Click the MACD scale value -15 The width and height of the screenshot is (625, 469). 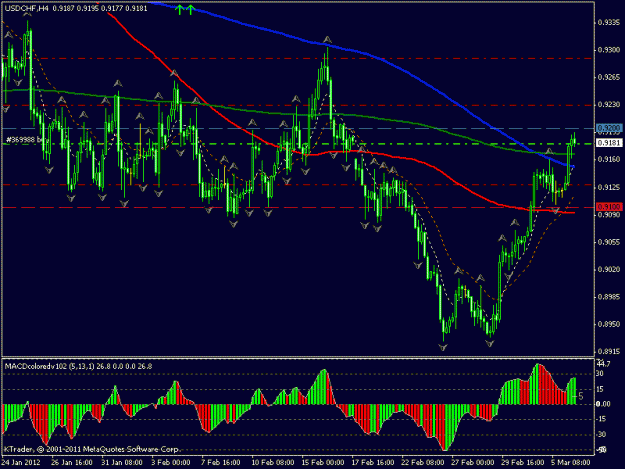pyautogui.click(x=601, y=419)
